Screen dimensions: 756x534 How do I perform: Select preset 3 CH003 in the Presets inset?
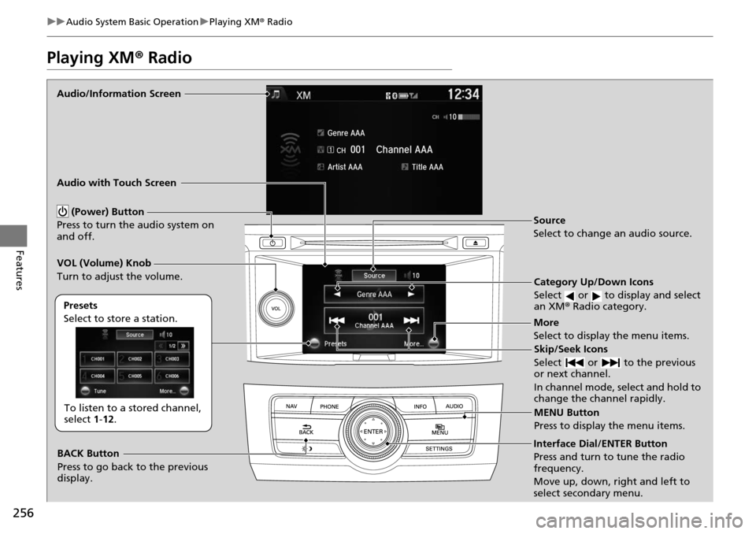pos(172,359)
